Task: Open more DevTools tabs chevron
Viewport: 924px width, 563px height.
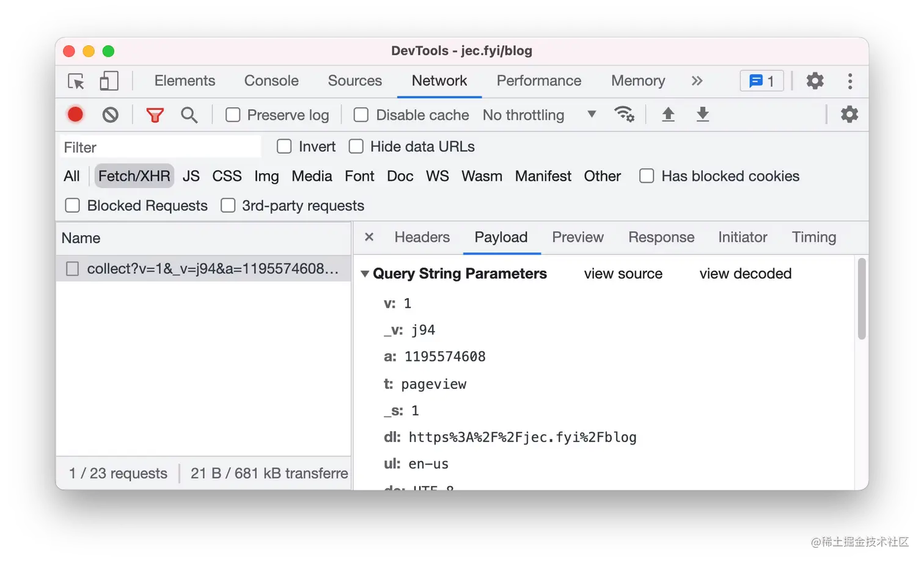Action: tap(697, 81)
